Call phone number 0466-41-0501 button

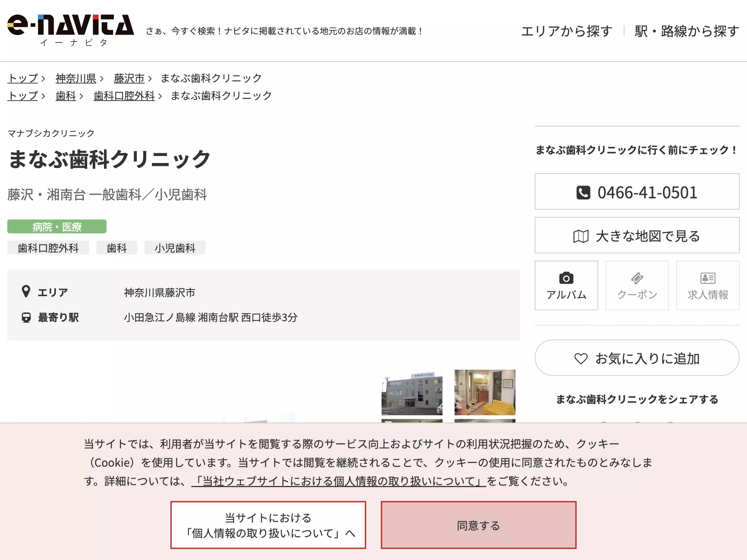[637, 191]
